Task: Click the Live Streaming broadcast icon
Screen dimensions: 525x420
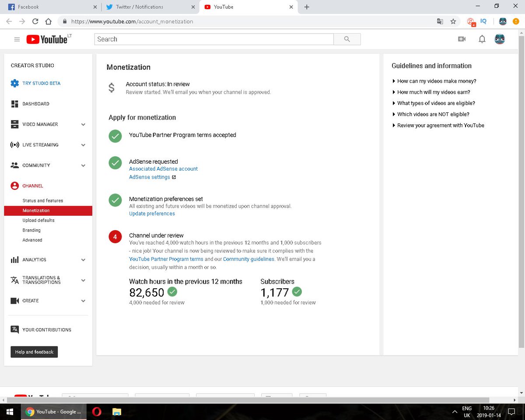Action: tap(14, 145)
